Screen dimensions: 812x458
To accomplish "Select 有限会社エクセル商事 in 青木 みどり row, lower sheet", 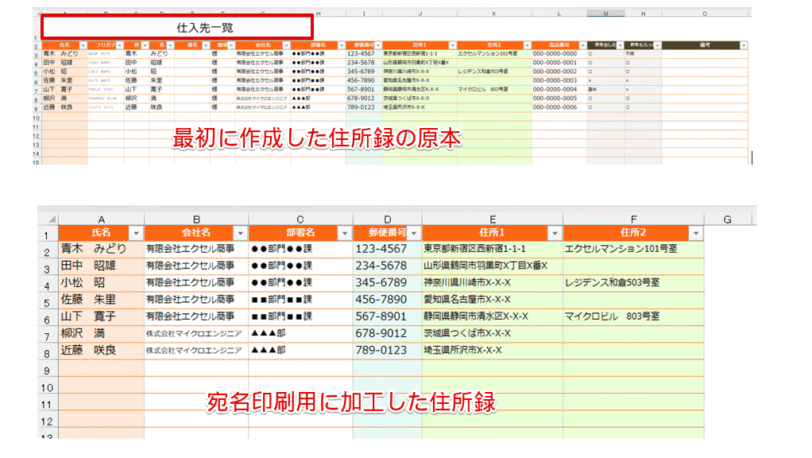I will pos(197,249).
